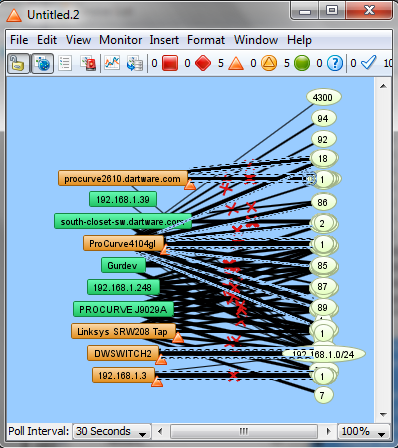Screen dimensions: 398x448
Task: Click the green circle OK status icon
Action: coord(302,63)
